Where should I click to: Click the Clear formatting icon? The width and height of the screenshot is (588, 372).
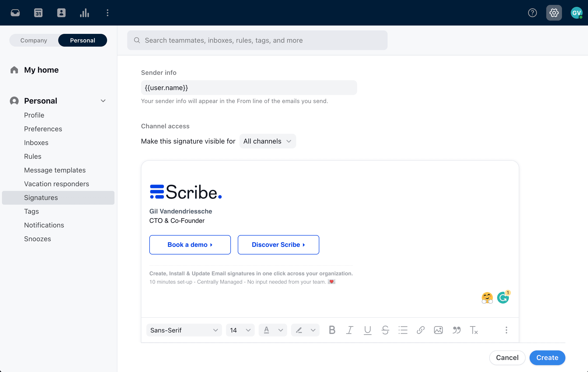pyautogui.click(x=474, y=330)
